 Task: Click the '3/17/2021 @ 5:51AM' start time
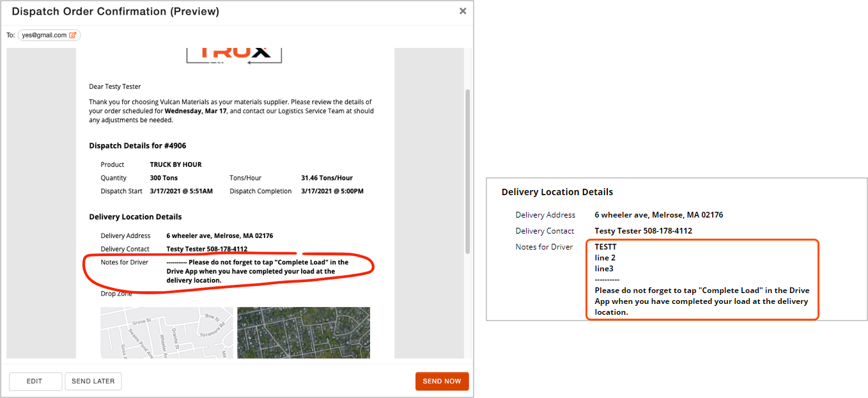coord(182,191)
